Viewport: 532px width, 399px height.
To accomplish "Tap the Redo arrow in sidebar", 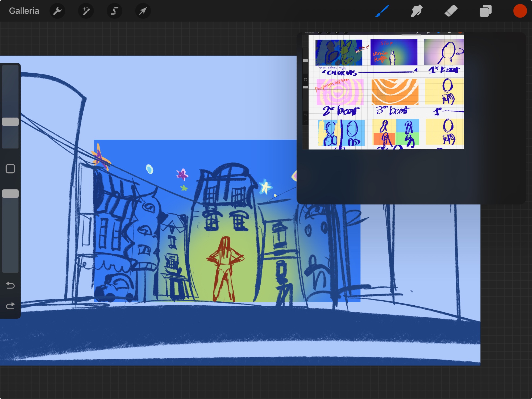I will click(10, 306).
